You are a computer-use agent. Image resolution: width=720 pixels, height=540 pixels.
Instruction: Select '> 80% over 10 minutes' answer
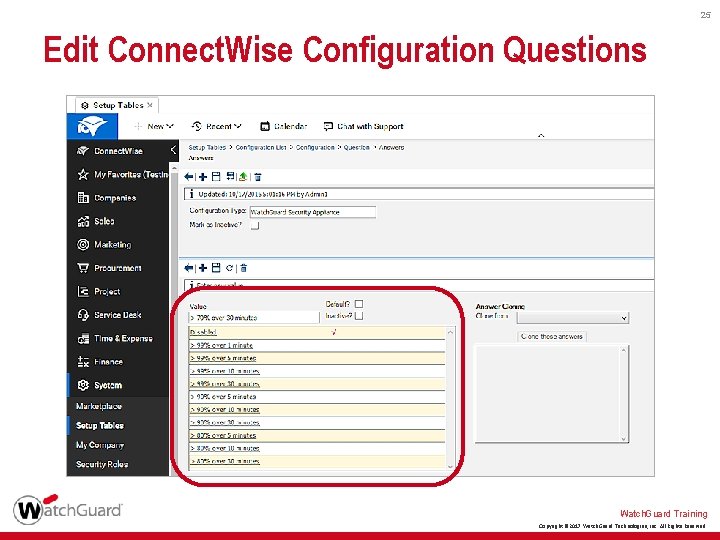click(317, 448)
